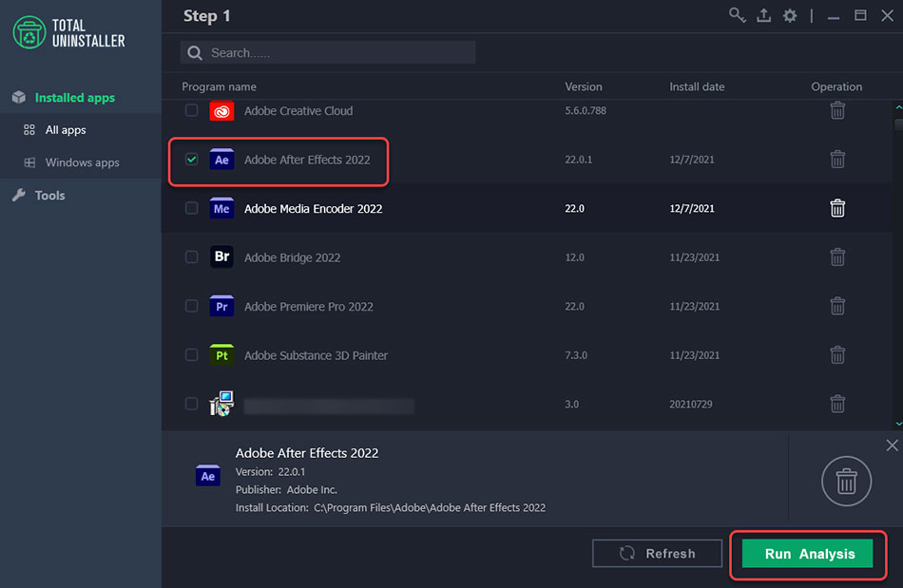This screenshot has height=588, width=903.
Task: Select All apps in sidebar
Action: 66,130
